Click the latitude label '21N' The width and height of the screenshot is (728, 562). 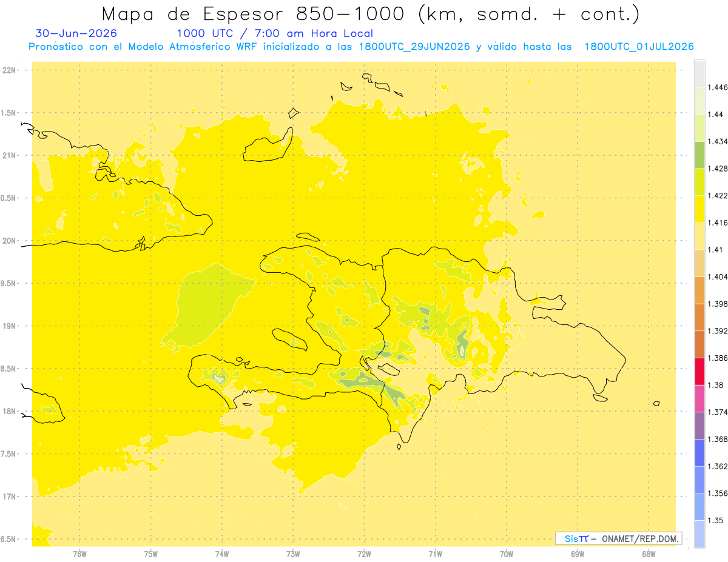(10, 155)
